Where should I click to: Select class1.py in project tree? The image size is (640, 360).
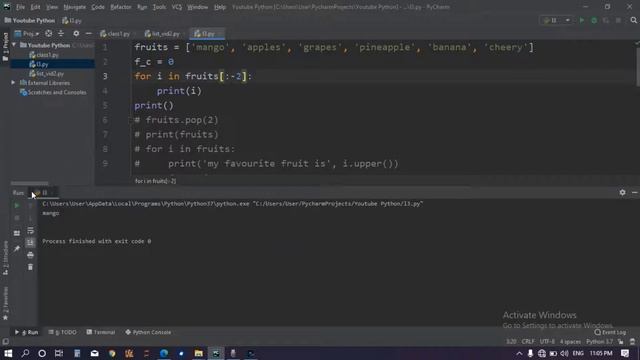click(44, 55)
